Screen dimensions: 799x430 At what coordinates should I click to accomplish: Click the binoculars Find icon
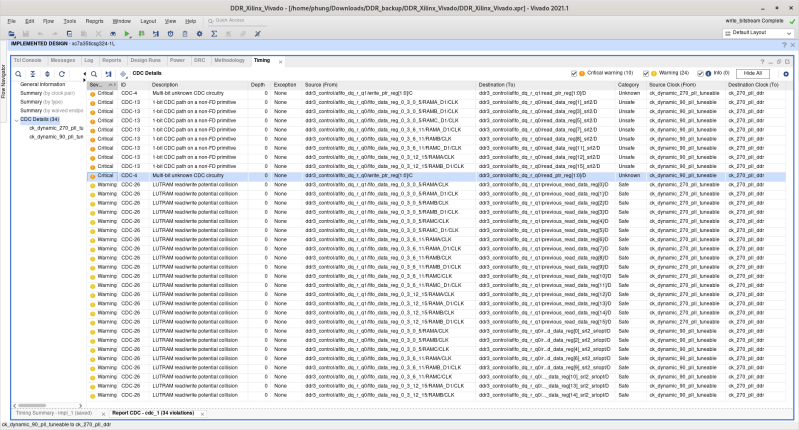point(113,34)
